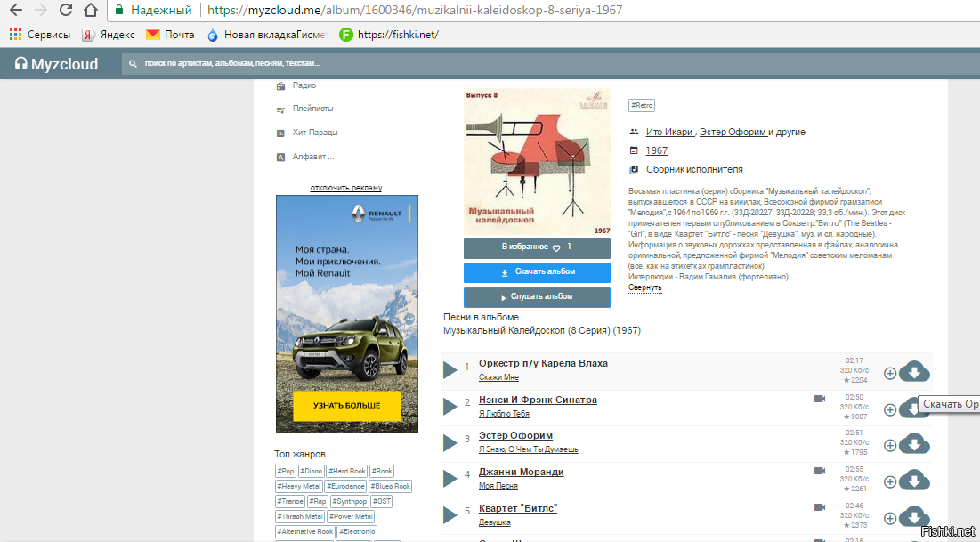Add Оркестр п/у Карела Влаха track to playlist
This screenshot has width=980, height=542.
pyautogui.click(x=890, y=373)
